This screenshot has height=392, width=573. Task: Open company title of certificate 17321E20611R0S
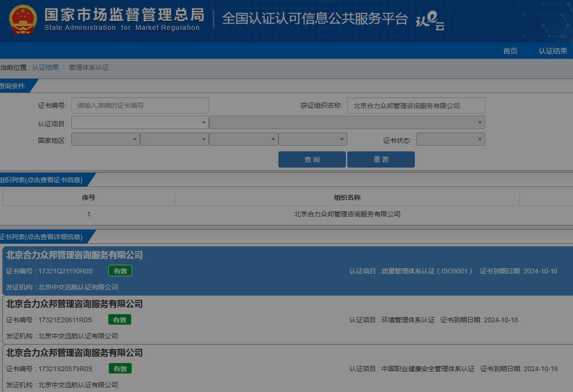(75, 304)
